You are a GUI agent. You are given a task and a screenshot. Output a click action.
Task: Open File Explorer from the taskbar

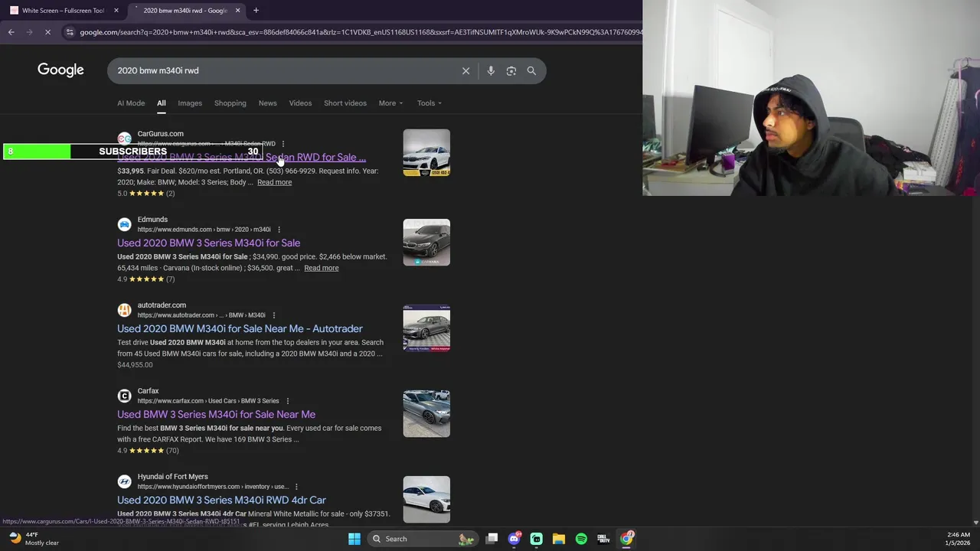[x=559, y=539]
